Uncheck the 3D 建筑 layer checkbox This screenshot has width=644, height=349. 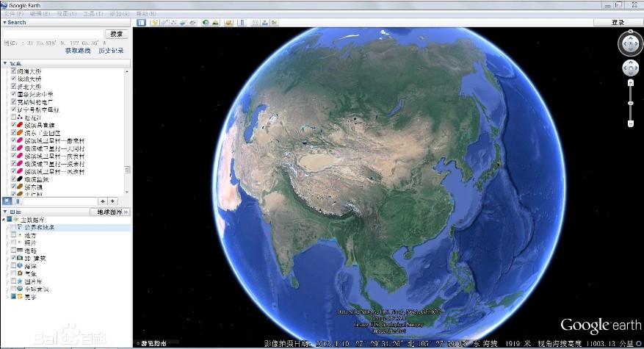click(x=13, y=258)
